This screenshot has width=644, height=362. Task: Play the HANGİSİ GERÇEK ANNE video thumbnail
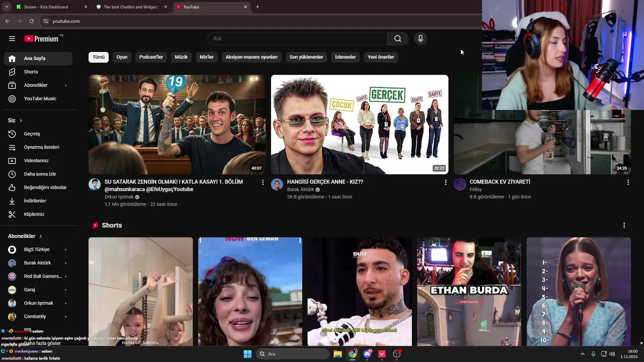tap(359, 124)
